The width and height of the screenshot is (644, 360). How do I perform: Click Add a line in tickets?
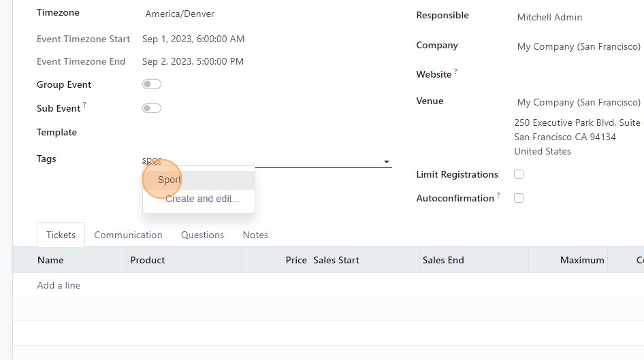[59, 285]
